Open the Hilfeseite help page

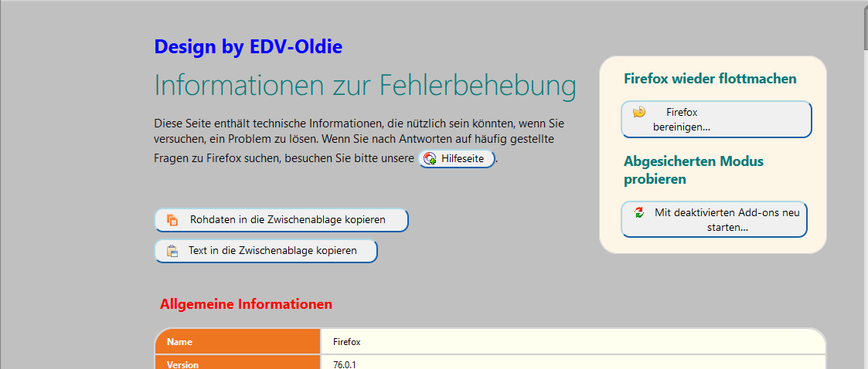456,159
